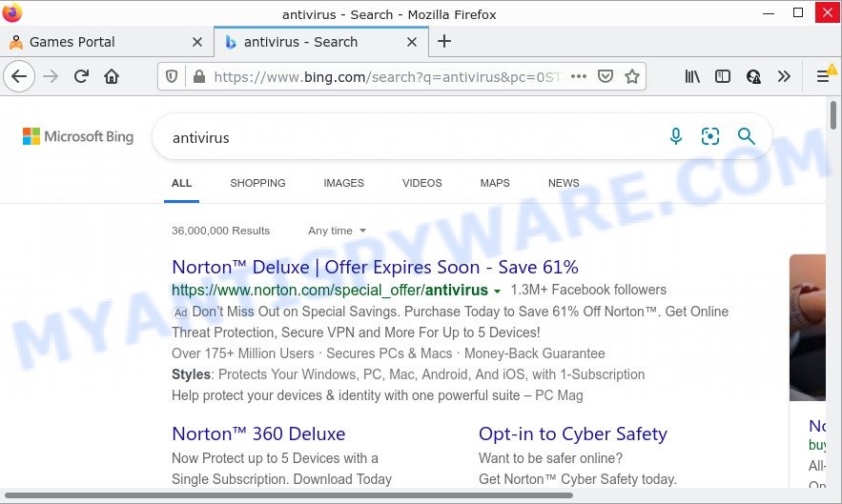Open the Any time filter dropdown
This screenshot has height=504, width=842.
[x=337, y=231]
